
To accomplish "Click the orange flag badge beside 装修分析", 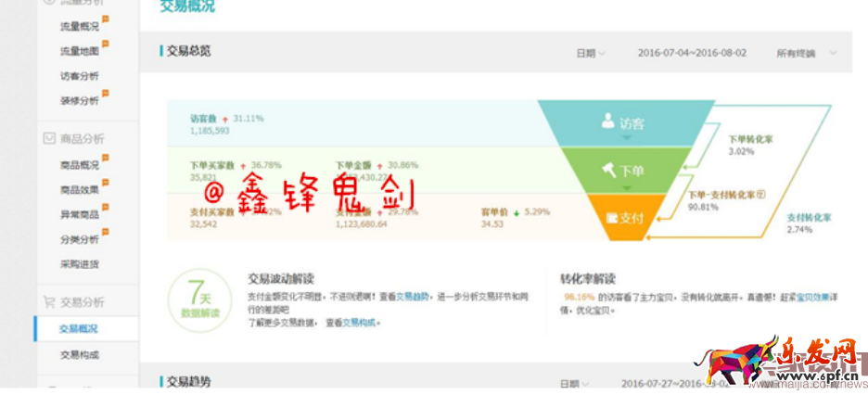I will tap(105, 94).
